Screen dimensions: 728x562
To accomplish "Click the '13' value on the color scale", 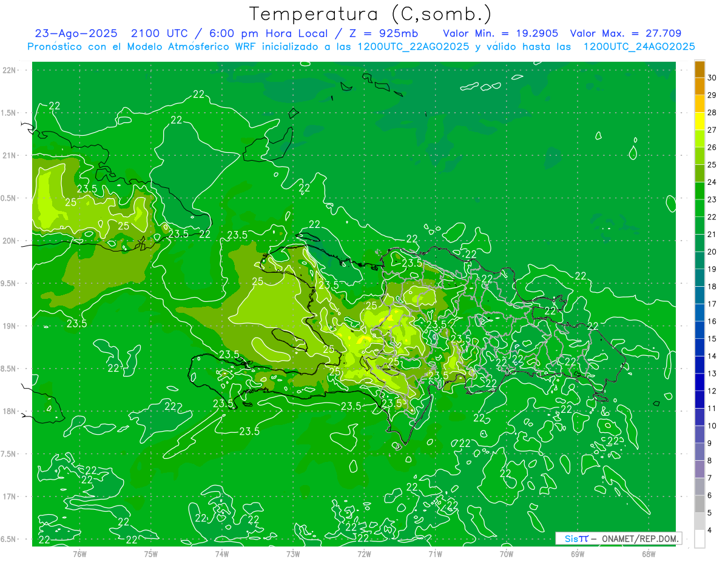I will click(x=712, y=373).
